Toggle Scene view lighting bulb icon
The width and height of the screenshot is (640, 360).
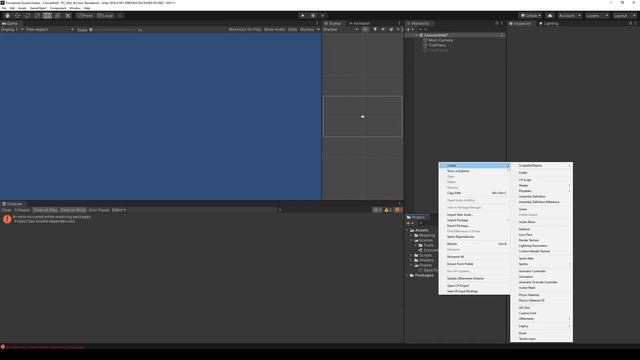375,29
